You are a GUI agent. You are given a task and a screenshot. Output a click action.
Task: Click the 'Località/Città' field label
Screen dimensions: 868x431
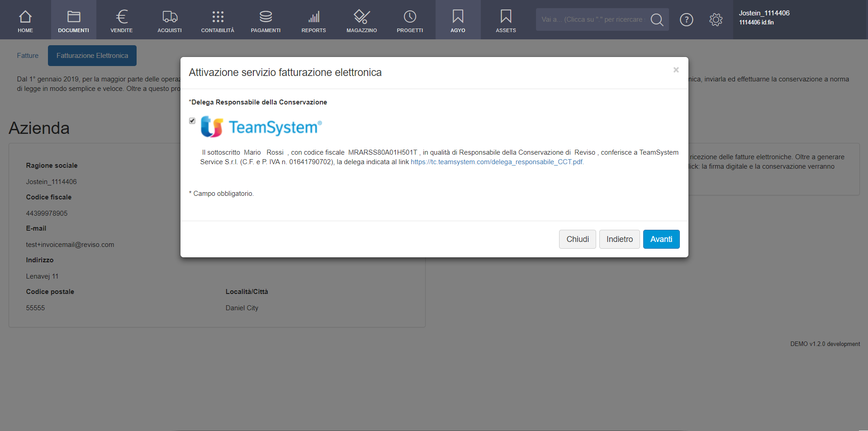coord(247,292)
